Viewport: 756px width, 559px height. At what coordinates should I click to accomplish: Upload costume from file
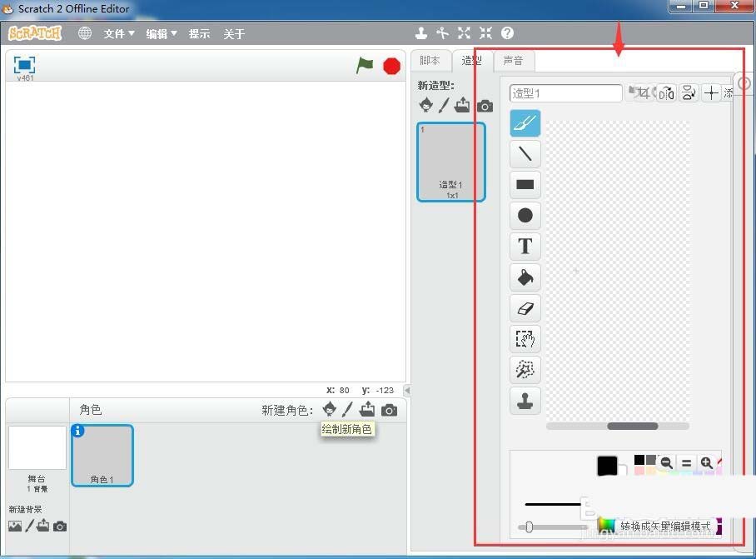point(462,105)
